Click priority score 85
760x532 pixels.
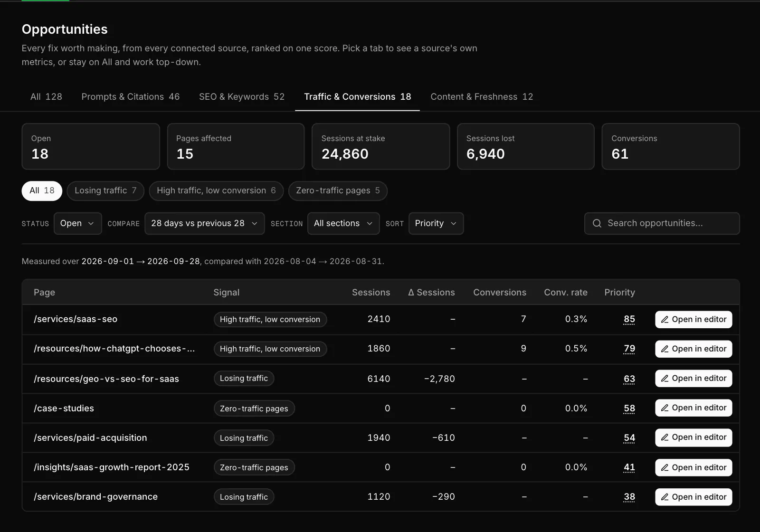(629, 319)
